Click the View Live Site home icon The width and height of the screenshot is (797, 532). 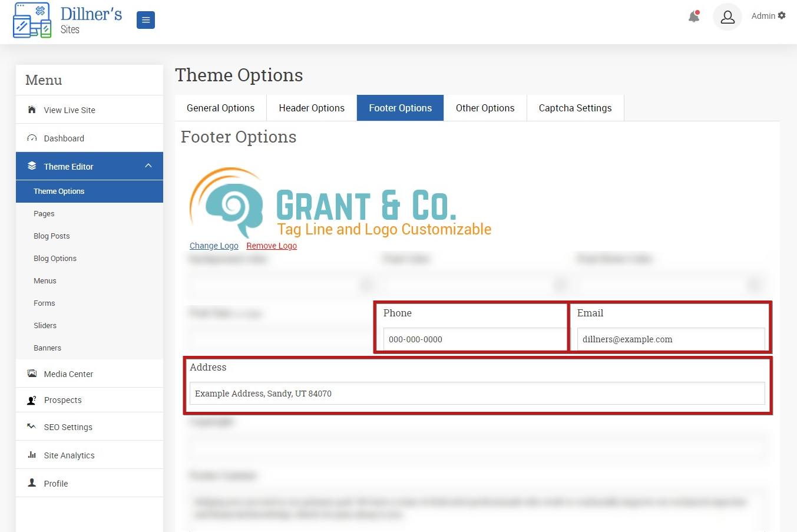tap(32, 110)
